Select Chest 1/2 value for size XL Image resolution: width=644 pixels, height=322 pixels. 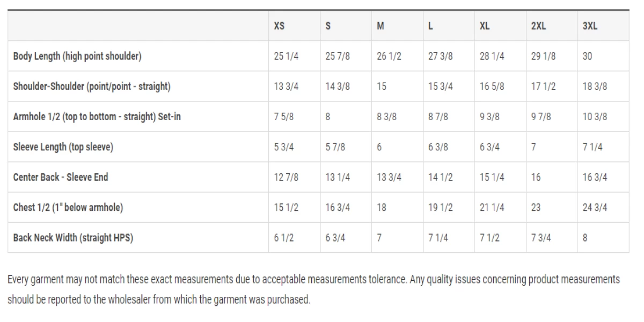coord(492,207)
